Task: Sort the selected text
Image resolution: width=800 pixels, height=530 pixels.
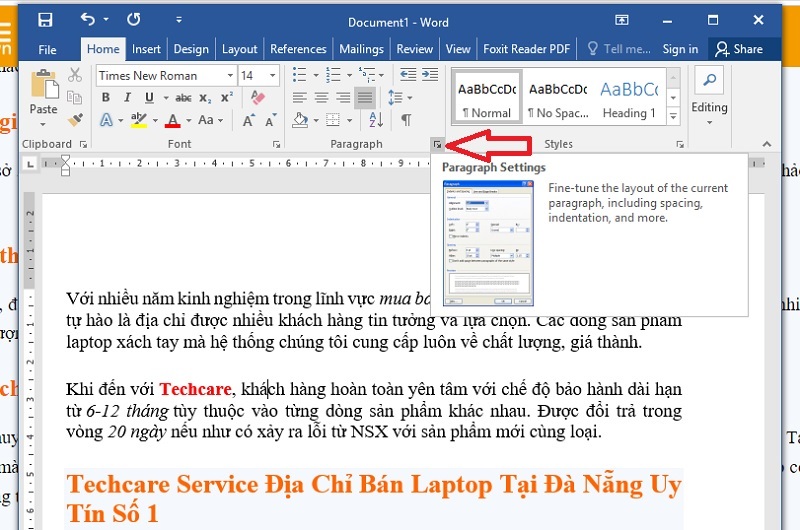Action: 376,120
